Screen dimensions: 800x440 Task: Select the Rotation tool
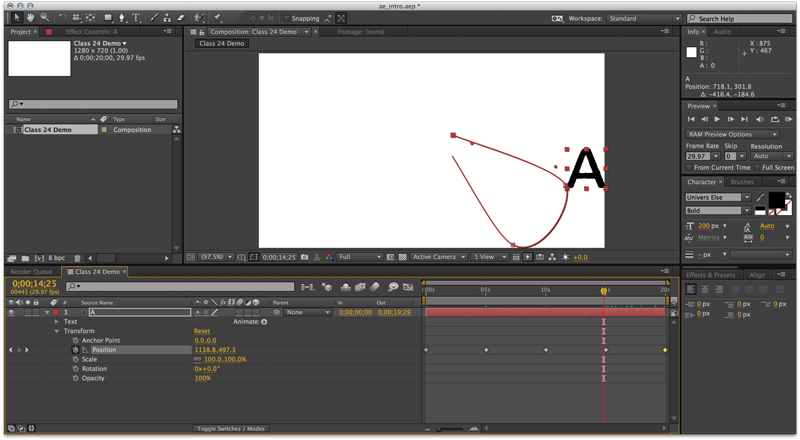[x=62, y=18]
